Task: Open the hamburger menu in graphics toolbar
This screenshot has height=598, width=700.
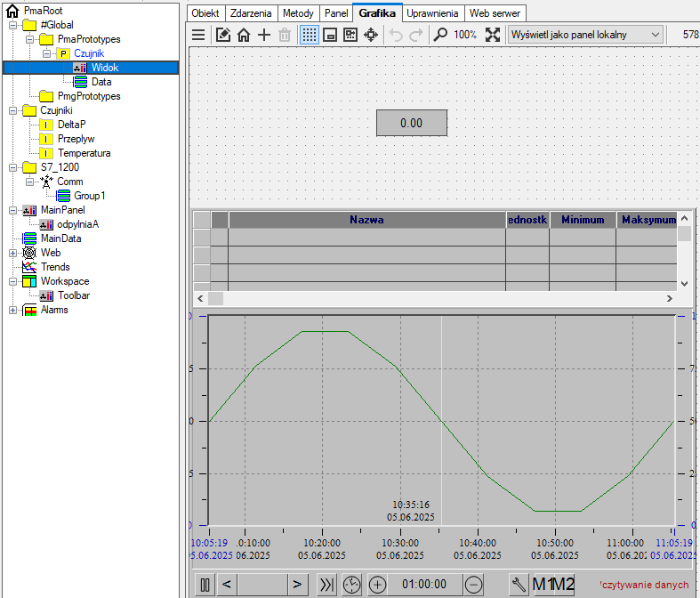Action: point(198,35)
